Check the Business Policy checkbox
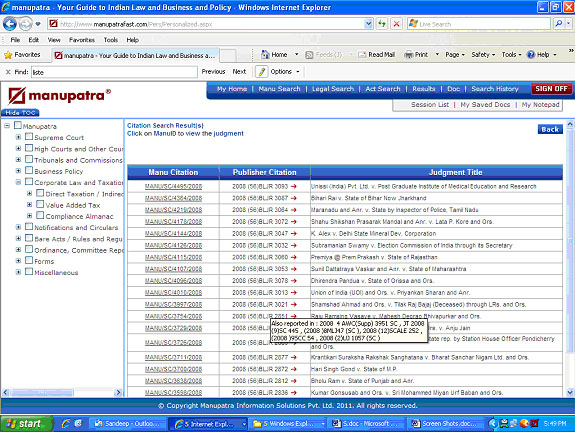This screenshot has height=432, width=575. (29, 171)
